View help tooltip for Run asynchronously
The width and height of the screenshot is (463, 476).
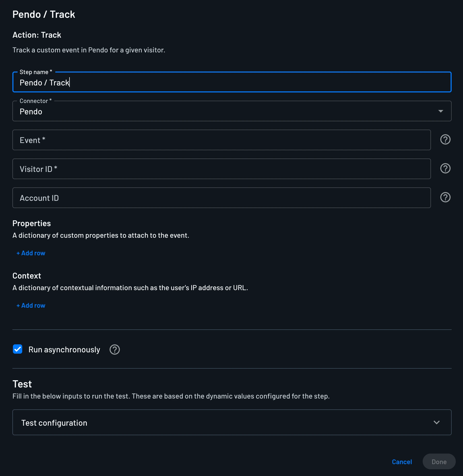tap(114, 350)
